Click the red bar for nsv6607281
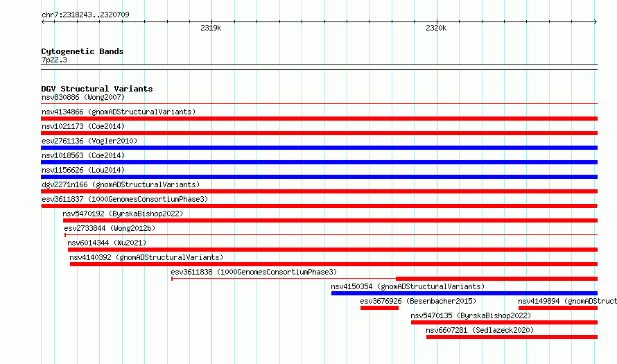Image resolution: width=617 pixels, height=364 pixels. 512,337
